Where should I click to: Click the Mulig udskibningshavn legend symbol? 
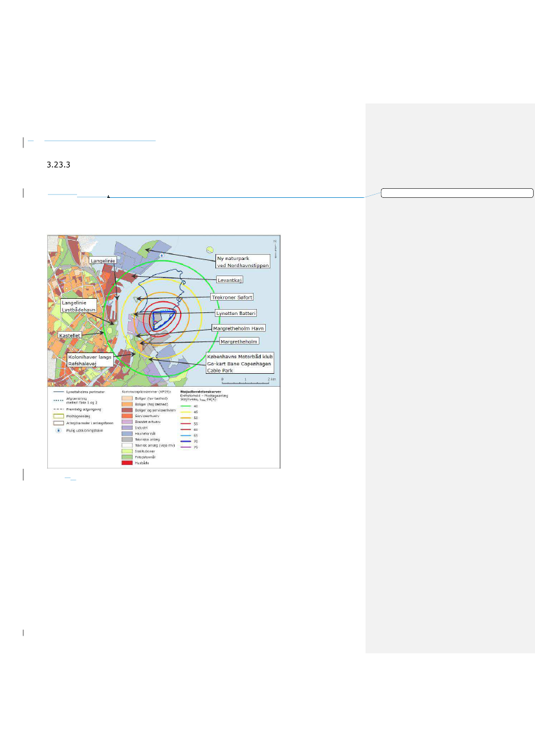coord(58,431)
